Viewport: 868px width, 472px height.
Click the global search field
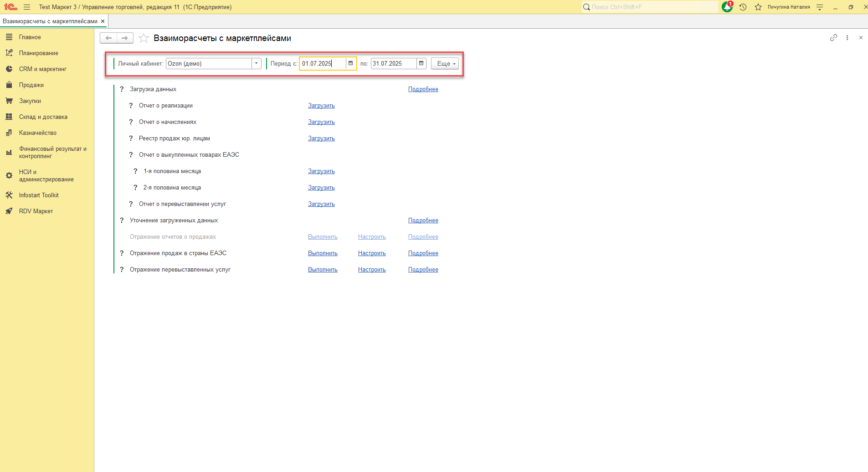(650, 7)
